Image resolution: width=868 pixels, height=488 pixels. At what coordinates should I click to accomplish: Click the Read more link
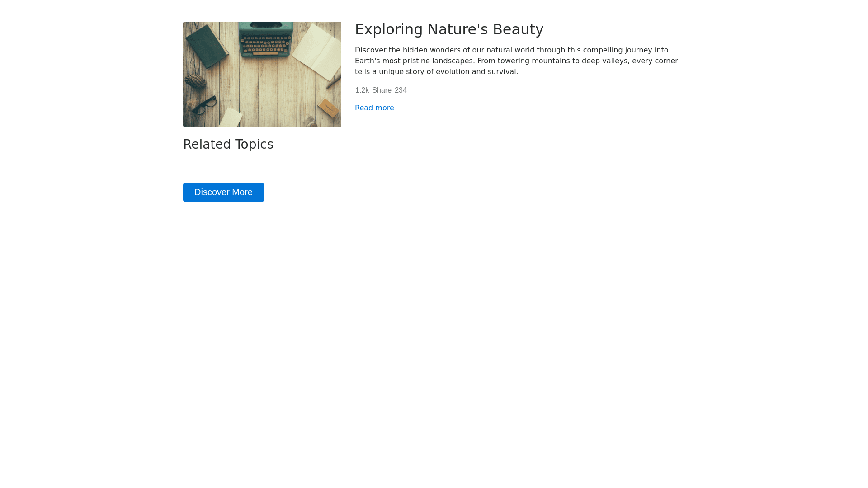374,108
